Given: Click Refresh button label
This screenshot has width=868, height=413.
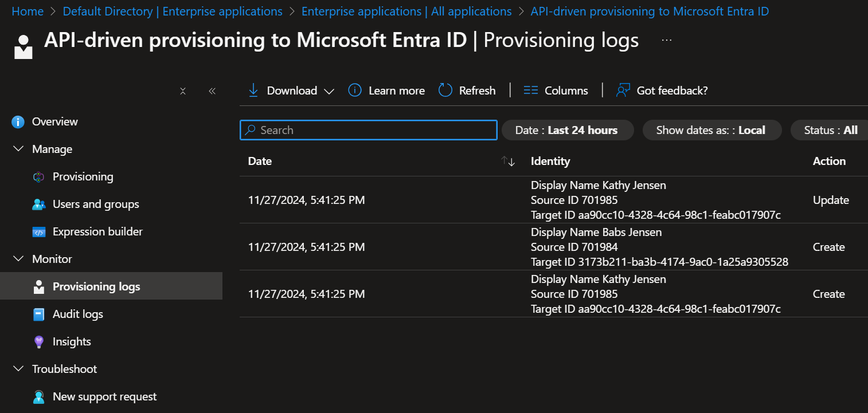Looking at the screenshot, I should [x=477, y=91].
